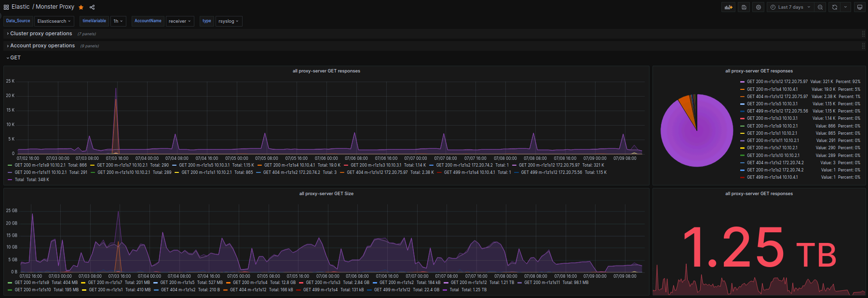Screen dimensions: 868x298
Task: Open the AccountName receiver dropdown
Action: click(180, 21)
